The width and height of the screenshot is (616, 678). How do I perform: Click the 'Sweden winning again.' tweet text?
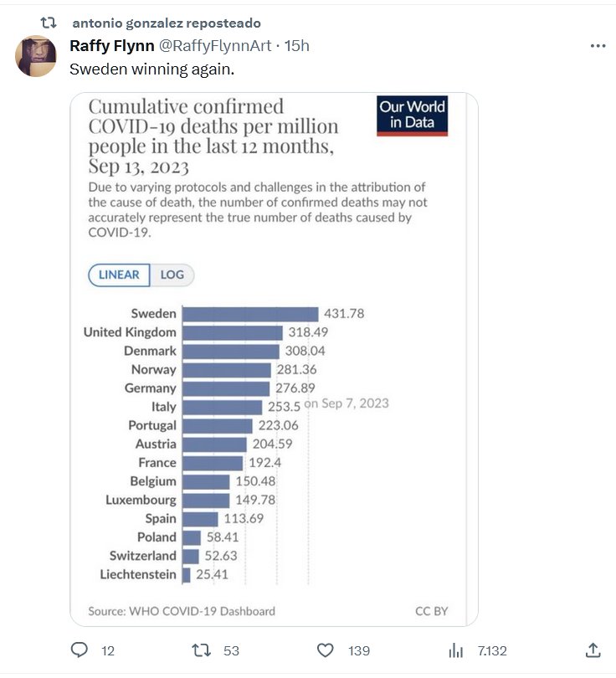[151, 69]
